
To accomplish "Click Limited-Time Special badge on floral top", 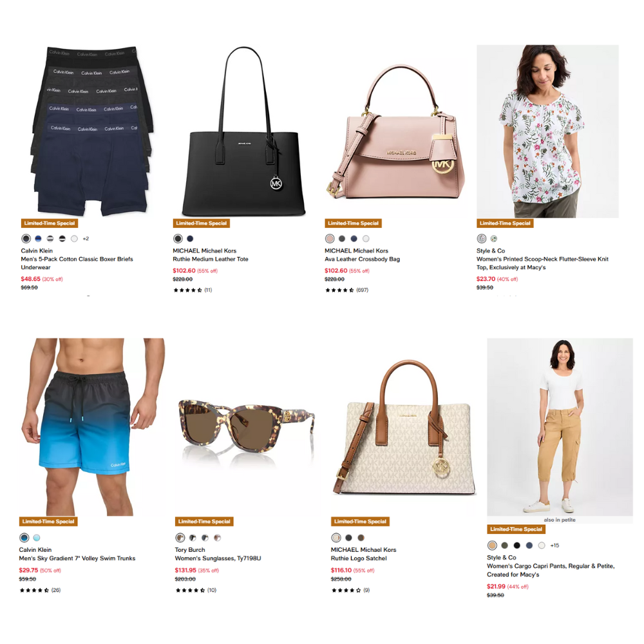I will coord(505,223).
